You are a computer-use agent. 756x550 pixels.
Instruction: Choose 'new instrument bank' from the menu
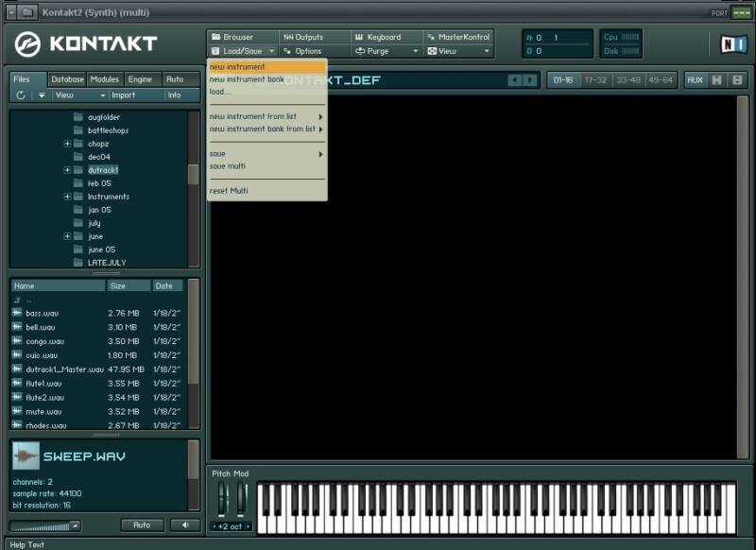coord(267,79)
